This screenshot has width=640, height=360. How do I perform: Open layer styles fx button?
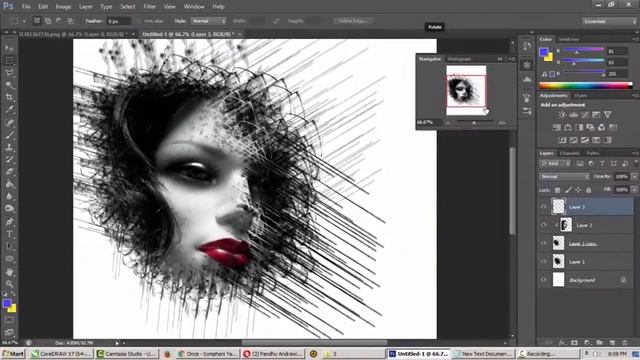[562, 342]
